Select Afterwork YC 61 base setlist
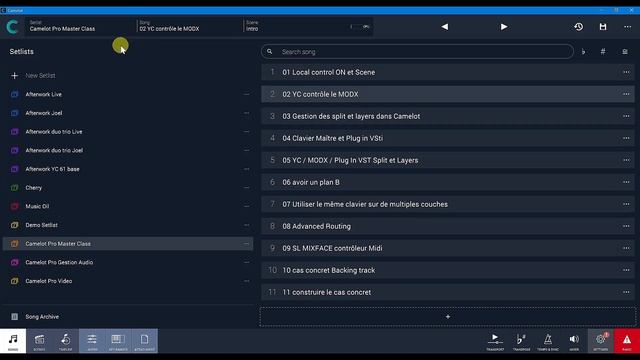This screenshot has height=360, width=640. click(128, 169)
